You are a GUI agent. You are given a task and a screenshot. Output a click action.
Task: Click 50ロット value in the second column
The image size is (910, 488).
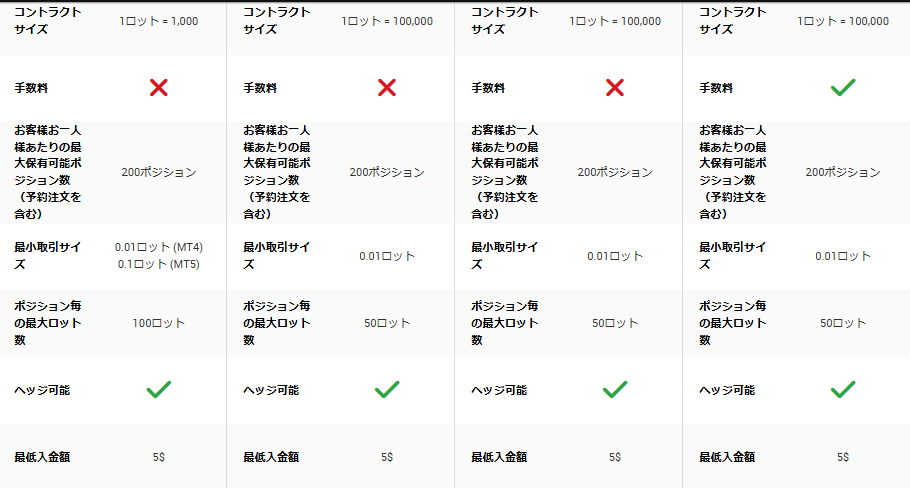[x=387, y=323]
